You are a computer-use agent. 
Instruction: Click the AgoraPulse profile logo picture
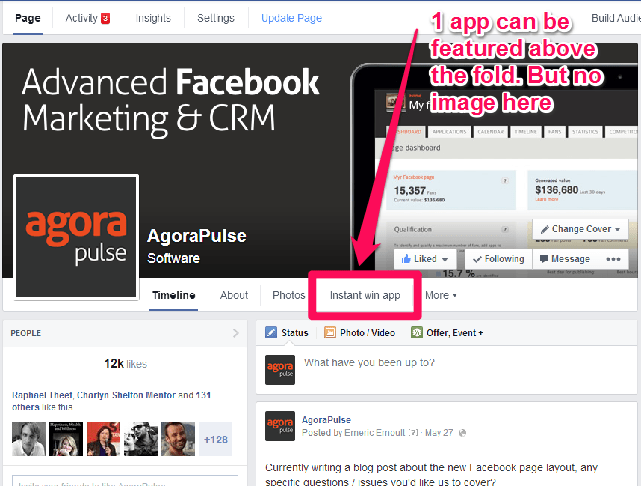[x=76, y=235]
